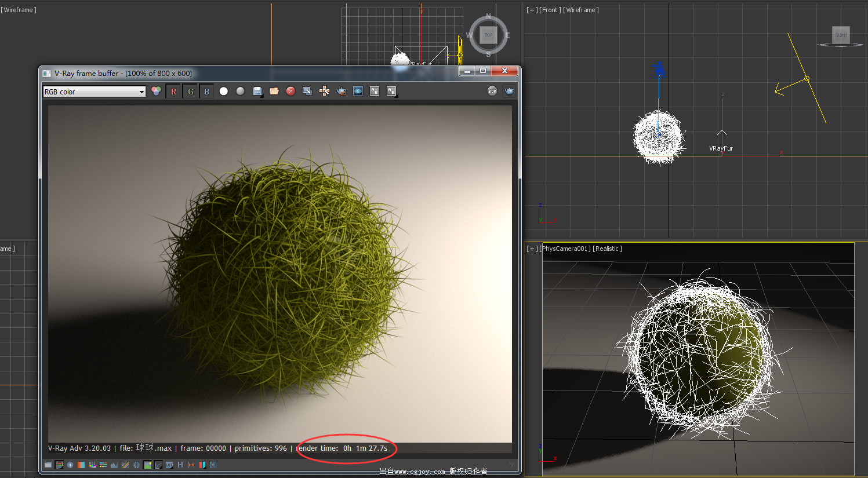This screenshot has width=868, height=478.
Task: Toggle white balance gradient icon
Action: pyautogui.click(x=81, y=465)
